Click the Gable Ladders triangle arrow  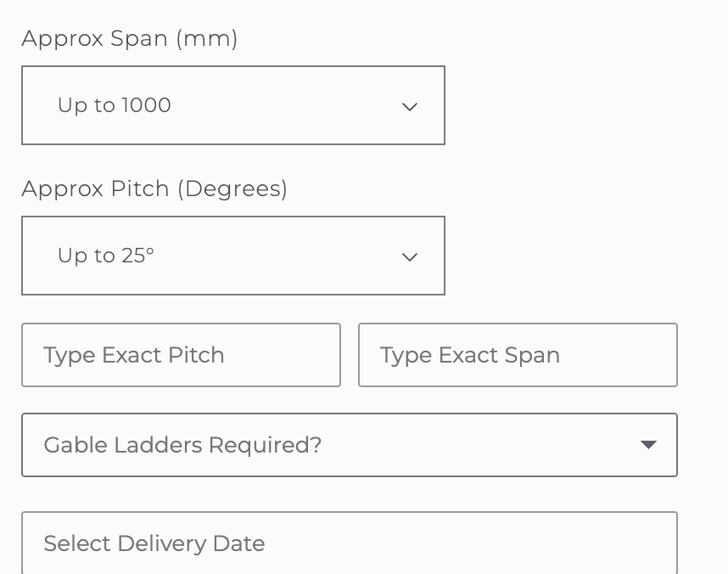[x=648, y=445]
